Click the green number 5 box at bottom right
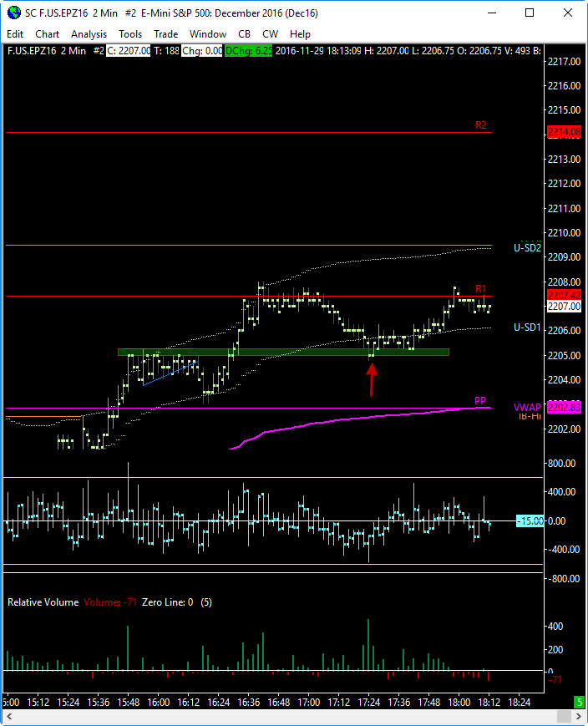The width and height of the screenshot is (588, 726). pyautogui.click(x=579, y=702)
